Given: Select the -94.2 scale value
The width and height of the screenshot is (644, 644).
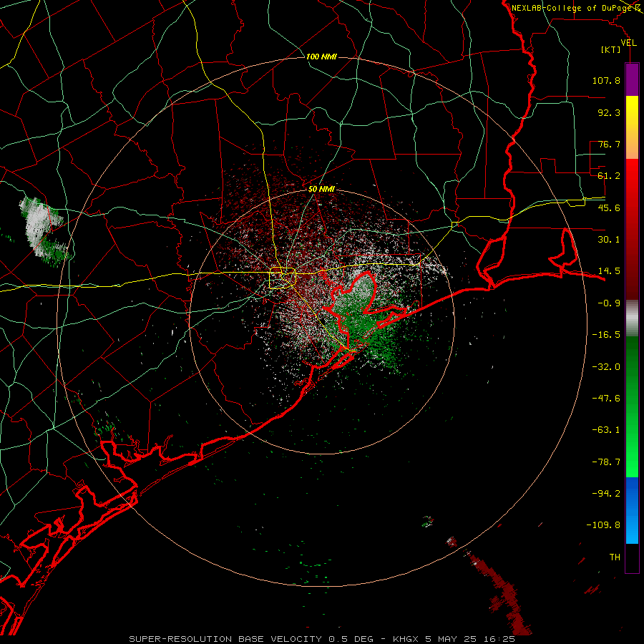Looking at the screenshot, I should pyautogui.click(x=606, y=493).
